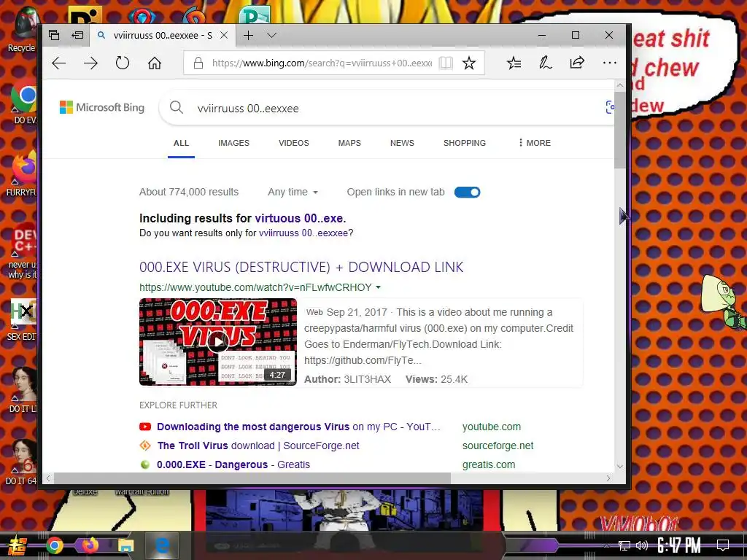Click the greatis.com source link
This screenshot has height=560, width=747.
[x=489, y=464]
